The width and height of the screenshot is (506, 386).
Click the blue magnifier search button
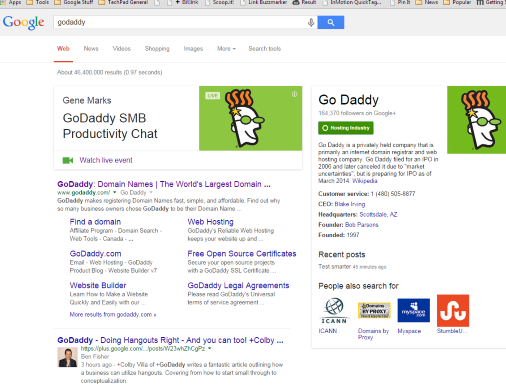(331, 22)
